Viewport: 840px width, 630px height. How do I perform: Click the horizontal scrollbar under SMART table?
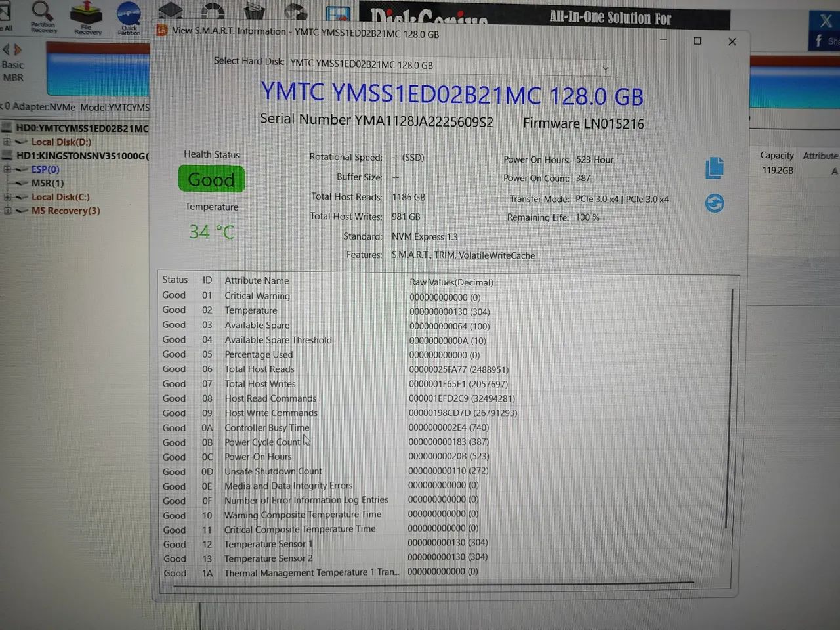coord(433,583)
